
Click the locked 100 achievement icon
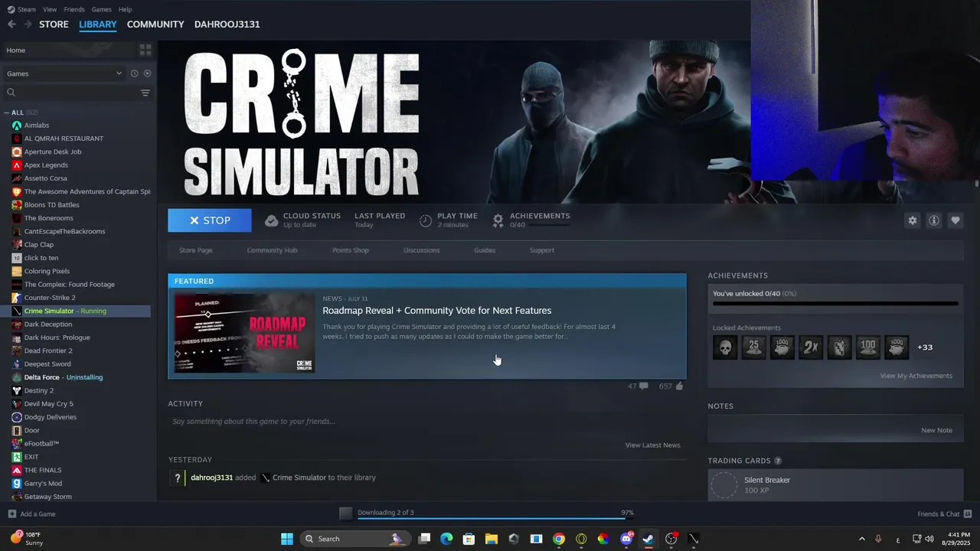coord(867,347)
